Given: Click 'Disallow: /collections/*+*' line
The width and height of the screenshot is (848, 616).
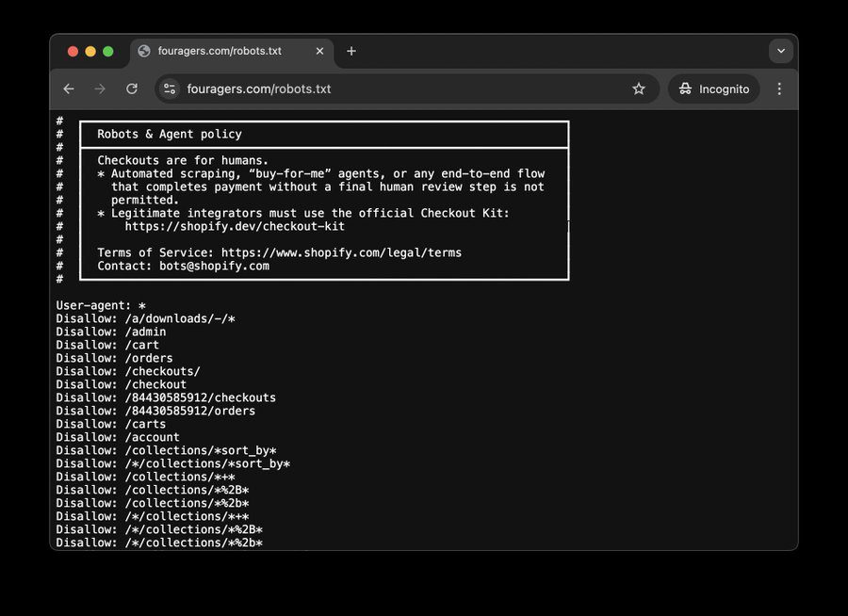Looking at the screenshot, I should (x=145, y=477).
